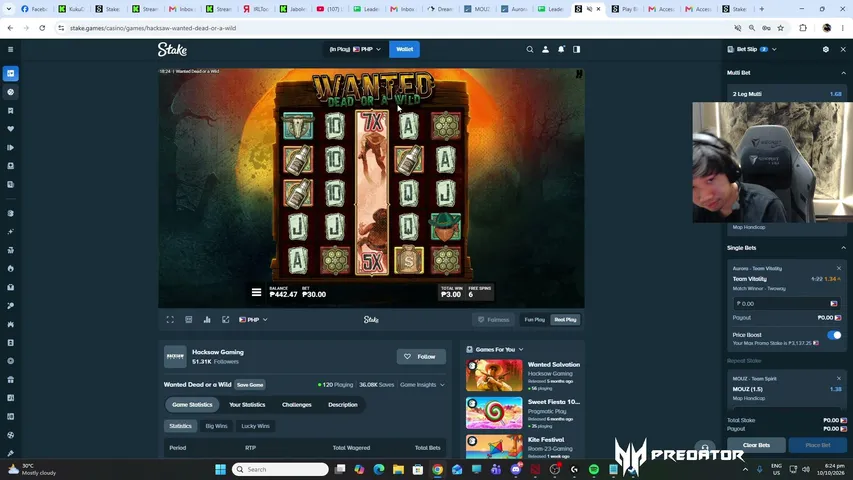Toggle the bet slip sidebar icon in header

(x=577, y=50)
